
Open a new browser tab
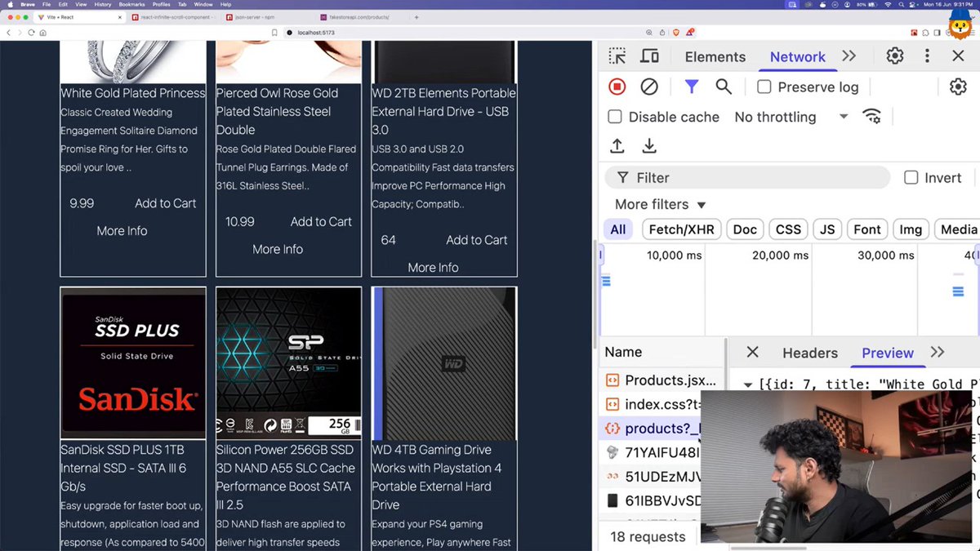tap(416, 17)
